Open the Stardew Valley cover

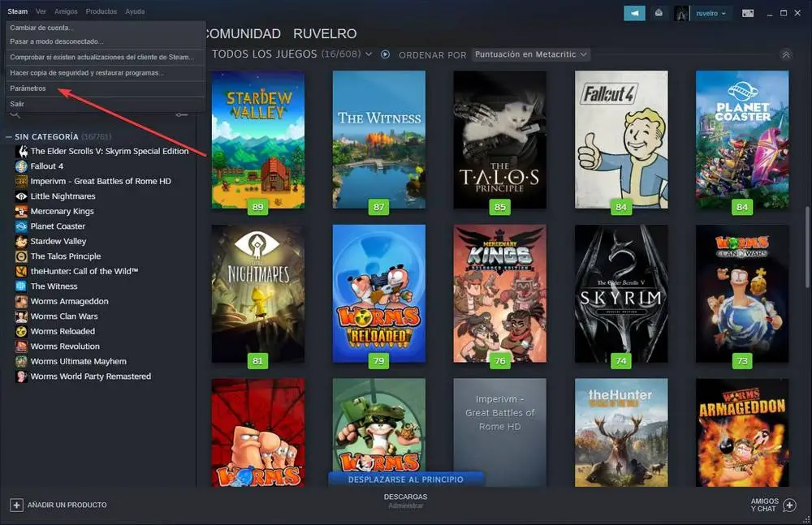(258, 140)
